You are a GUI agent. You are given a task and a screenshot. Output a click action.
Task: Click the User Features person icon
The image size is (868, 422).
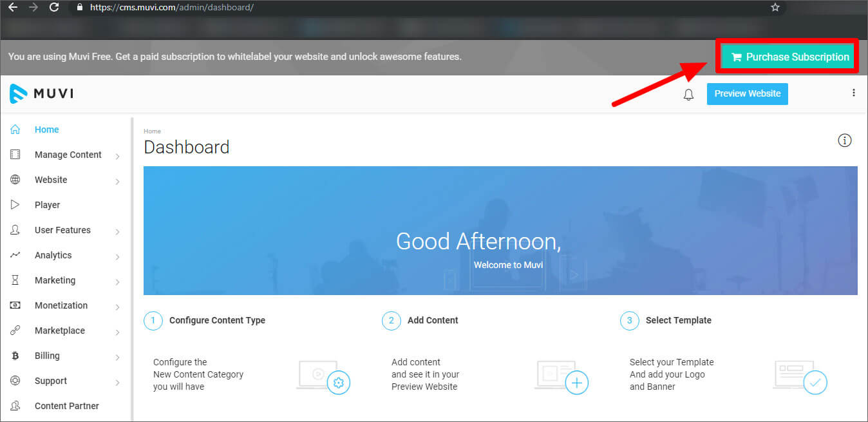15,230
